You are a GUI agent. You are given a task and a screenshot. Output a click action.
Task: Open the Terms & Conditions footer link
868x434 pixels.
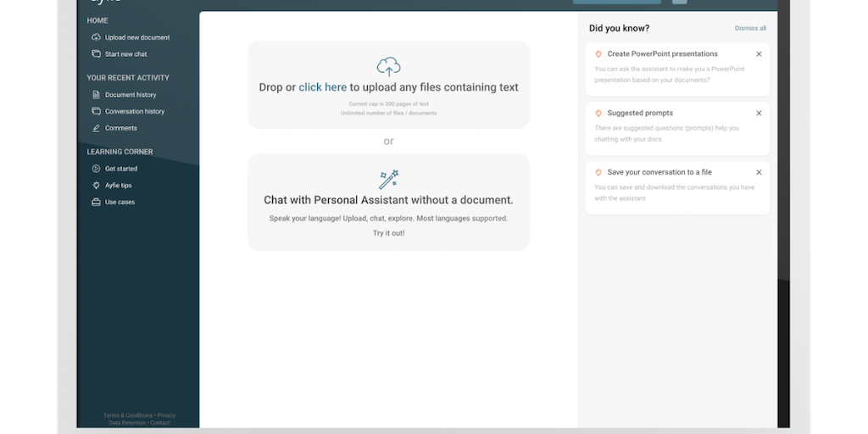pyautogui.click(x=128, y=415)
